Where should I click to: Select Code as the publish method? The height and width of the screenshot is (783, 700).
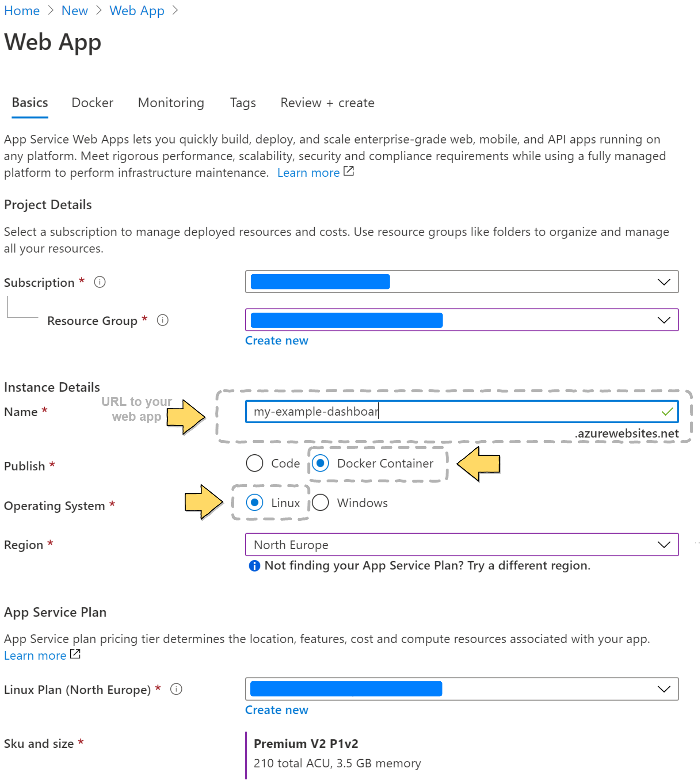tap(254, 463)
